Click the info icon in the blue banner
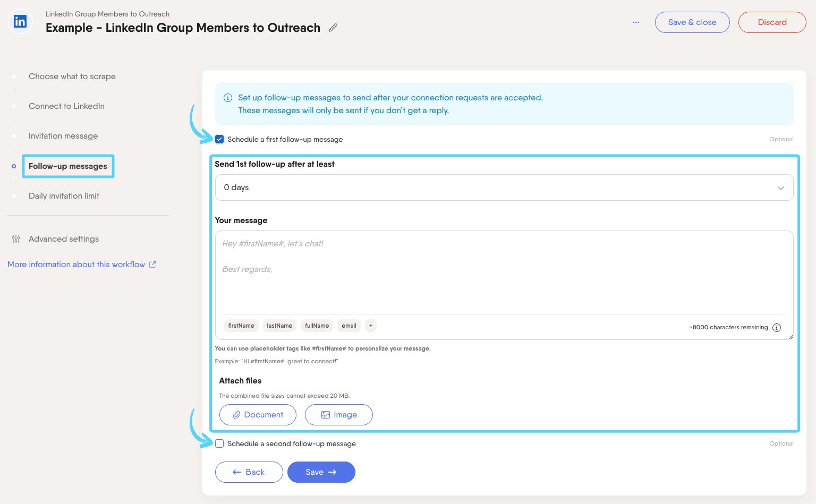Screen dimensions: 816x504 tap(228, 98)
